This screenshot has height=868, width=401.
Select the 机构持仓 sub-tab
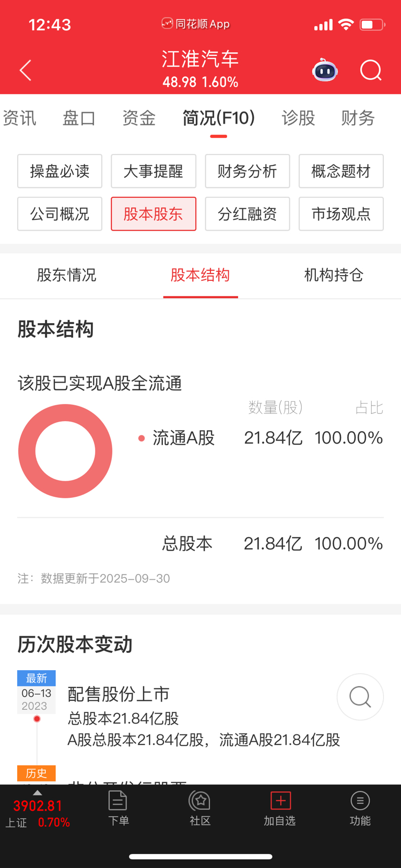[x=334, y=275]
